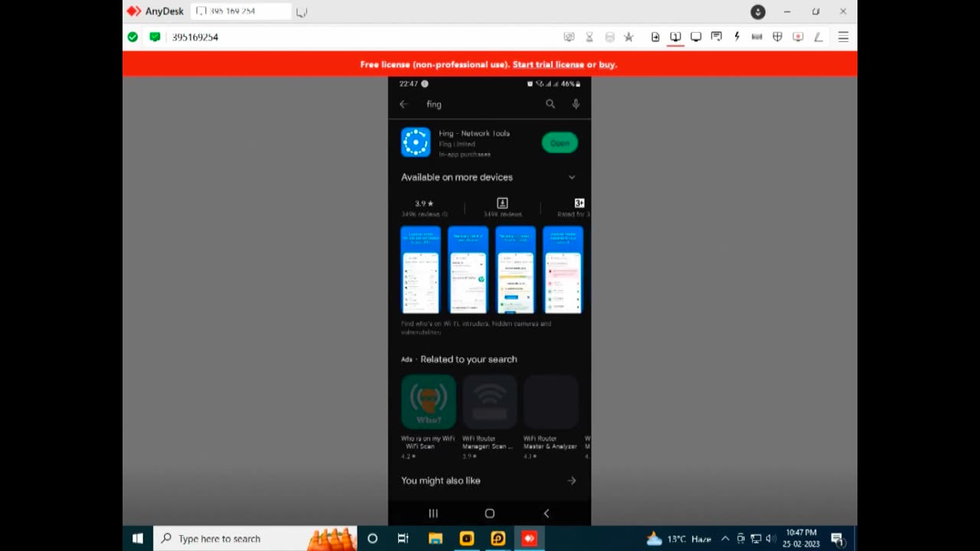Click the buy link in red banner
This screenshot has height=551, width=980.
coord(607,64)
